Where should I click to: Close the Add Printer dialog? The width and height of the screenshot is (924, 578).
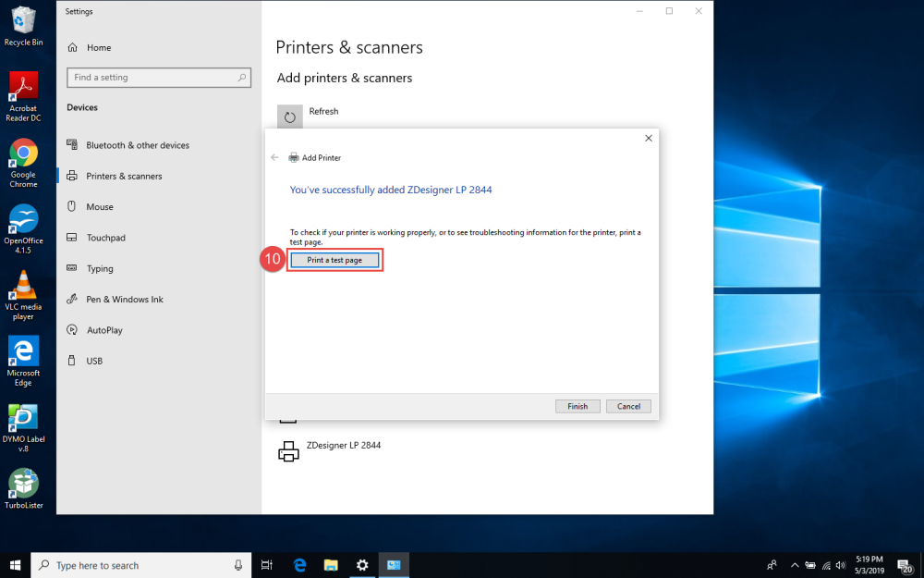[649, 138]
